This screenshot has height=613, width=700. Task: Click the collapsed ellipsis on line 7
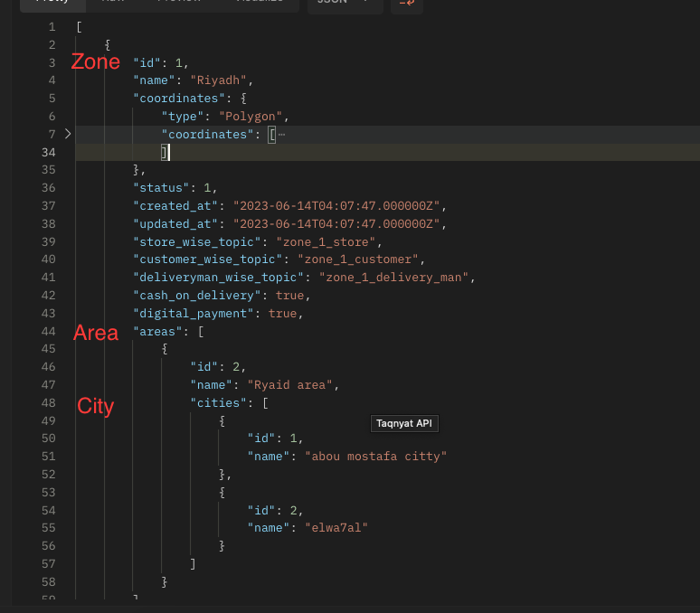pos(282,135)
